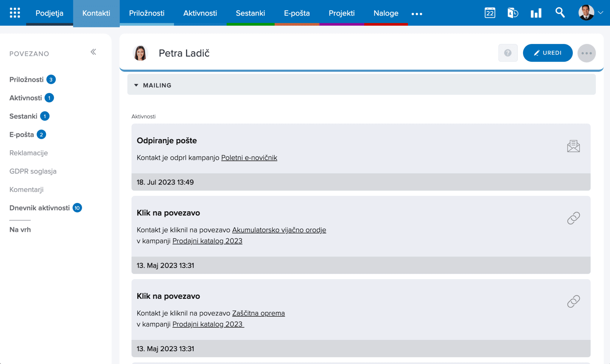This screenshot has height=364, width=610.
Task: Select Dnevnik aktivnosti in sidebar
Action: (x=40, y=208)
